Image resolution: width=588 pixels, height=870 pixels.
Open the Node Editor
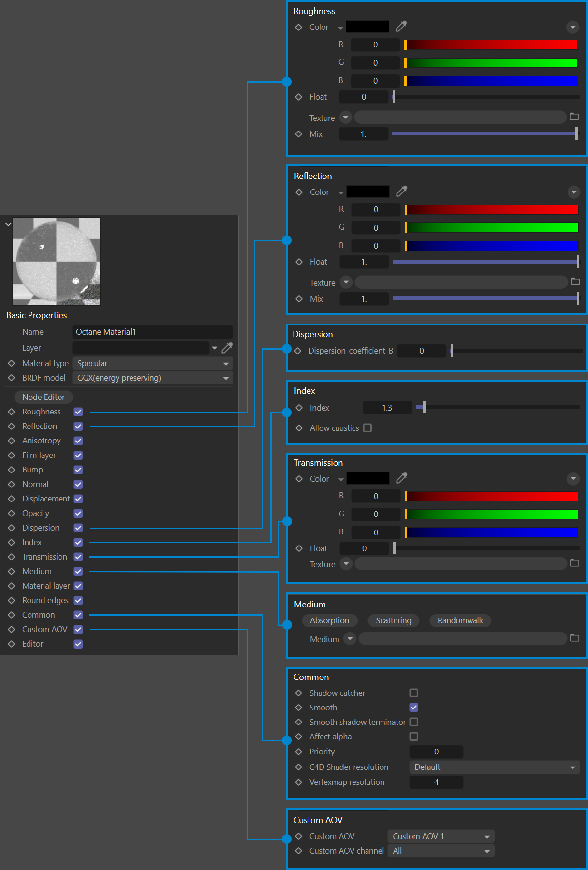(44, 397)
